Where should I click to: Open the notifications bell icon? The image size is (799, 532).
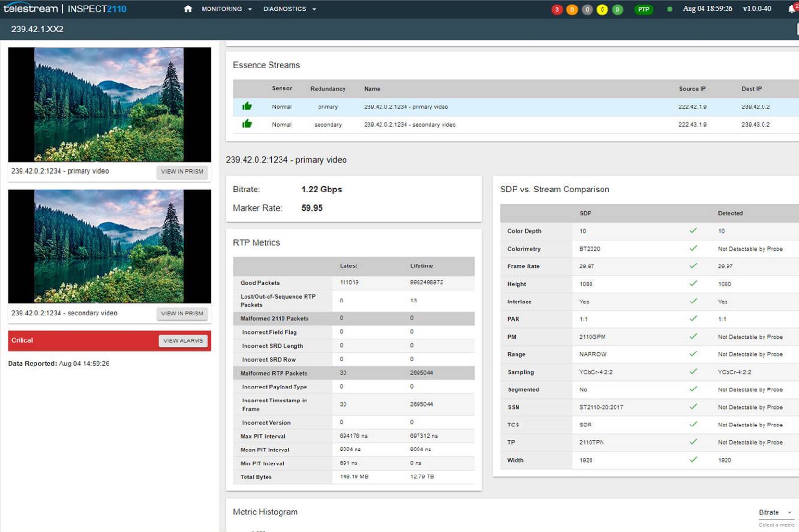[791, 9]
